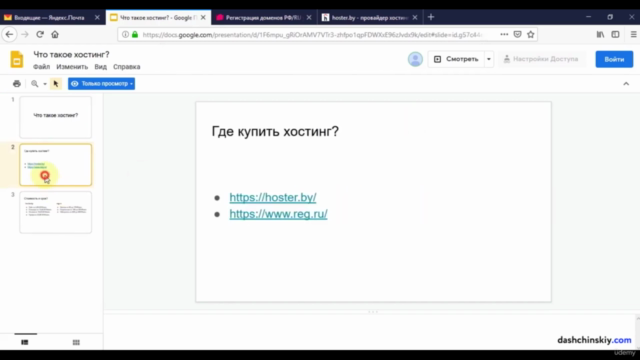
Task: Click the zoom magnifier tool
Action: tap(35, 84)
